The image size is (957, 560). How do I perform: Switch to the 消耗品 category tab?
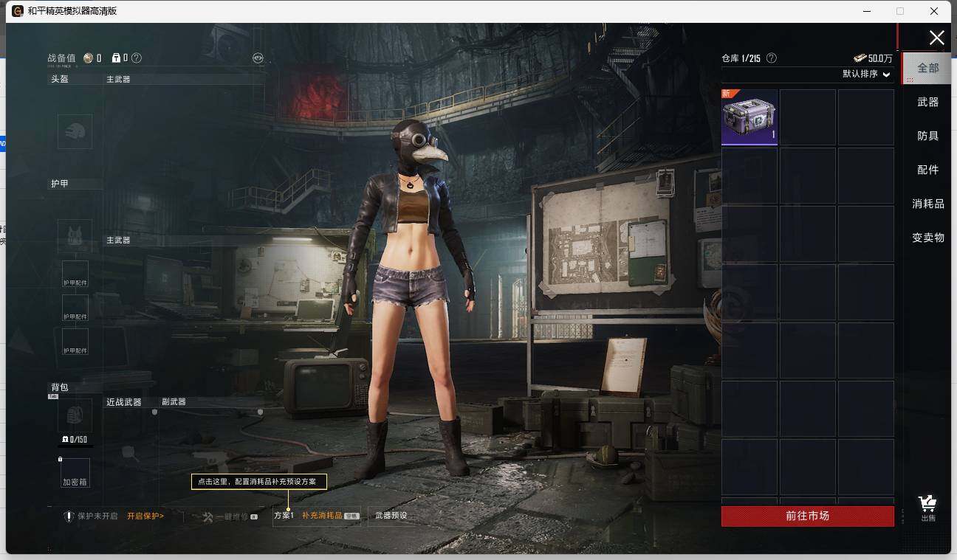(x=928, y=204)
